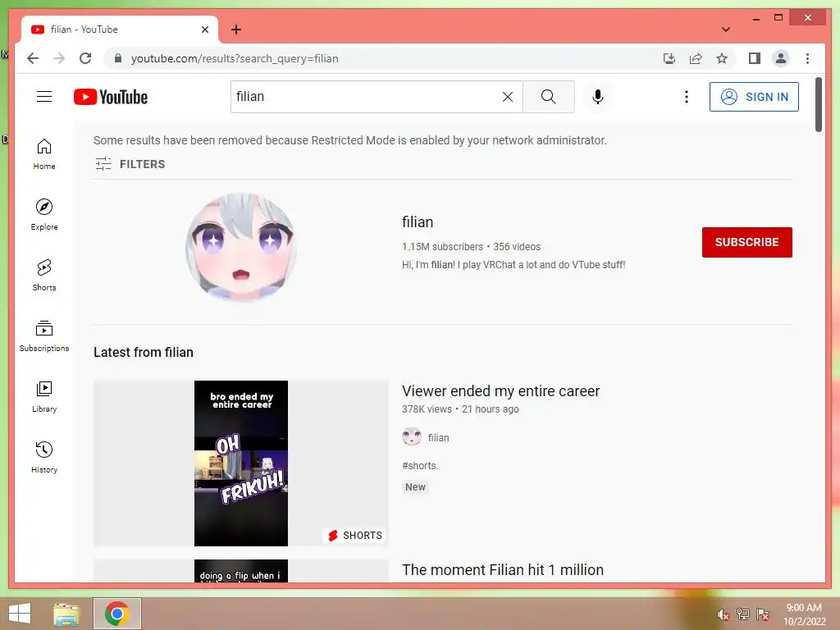Click the filian uploader name under the video
The image size is (840, 630).
pos(438,438)
